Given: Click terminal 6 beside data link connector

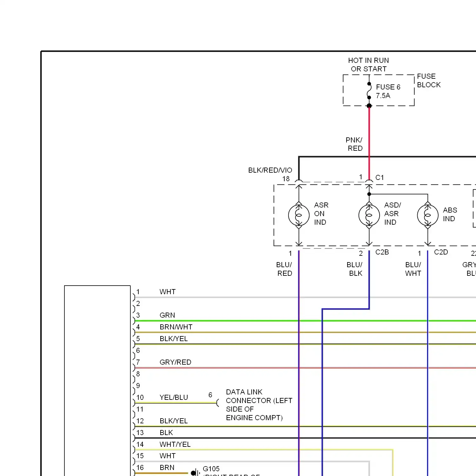Looking at the screenshot, I should (x=210, y=395).
